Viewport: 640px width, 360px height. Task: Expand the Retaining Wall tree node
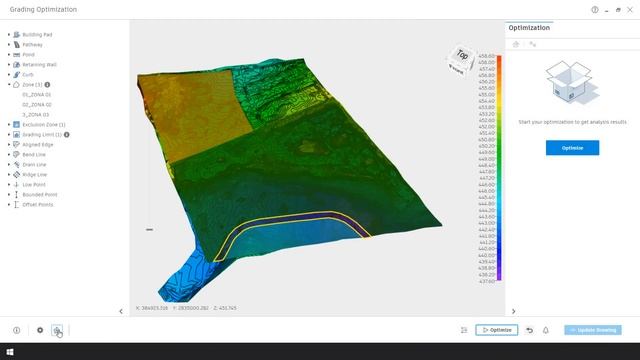click(x=9, y=64)
